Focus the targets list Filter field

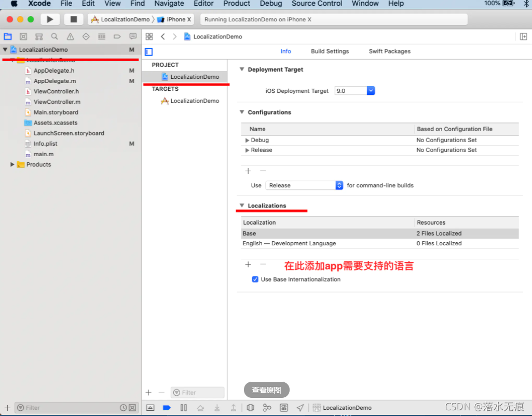197,393
